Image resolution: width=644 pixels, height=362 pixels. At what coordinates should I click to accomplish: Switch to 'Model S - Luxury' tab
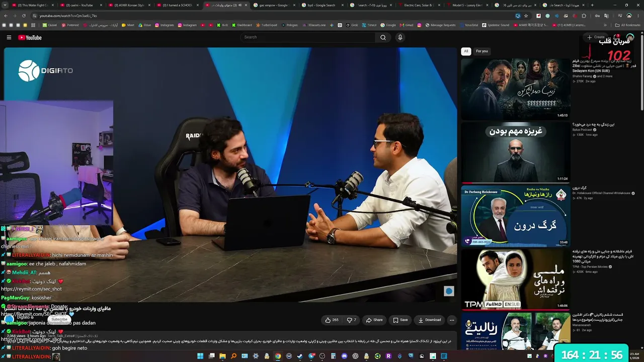tap(467, 5)
